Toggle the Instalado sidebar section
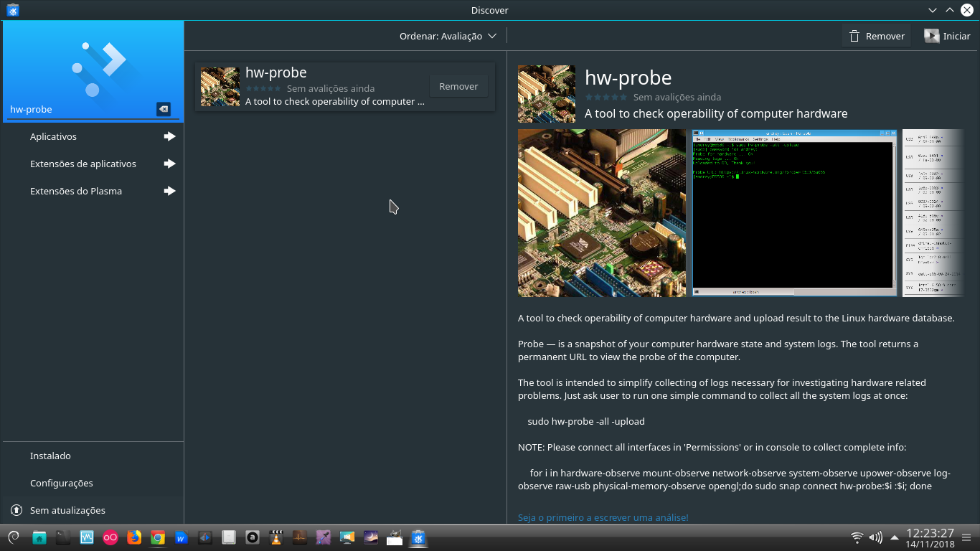 (50, 456)
